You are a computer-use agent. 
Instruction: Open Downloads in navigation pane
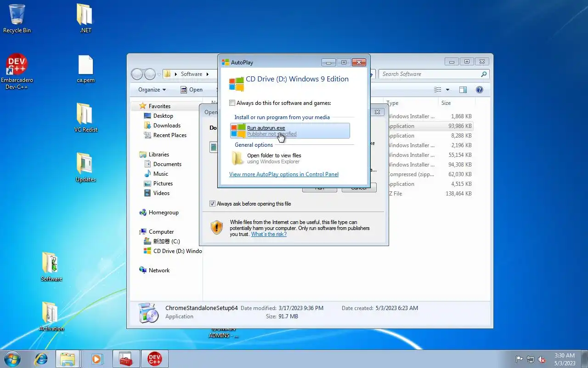pyautogui.click(x=167, y=126)
